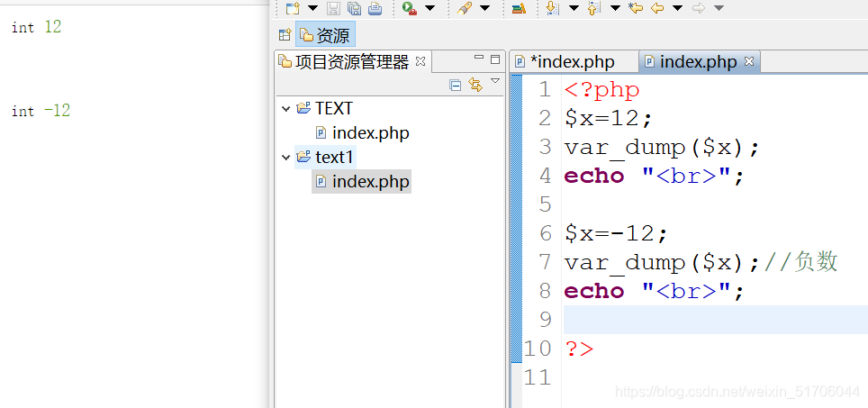Click the $x=12; code line
The height and width of the screenshot is (408, 868).
609,119
